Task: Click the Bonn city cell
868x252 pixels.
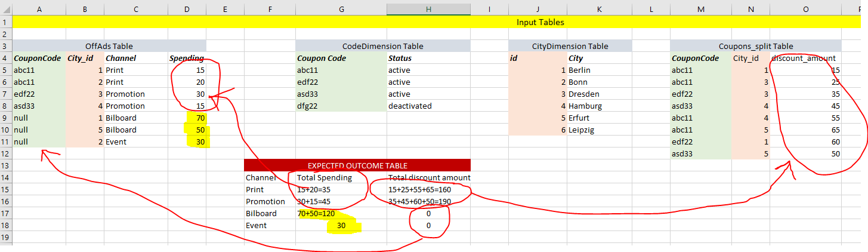Action: point(599,82)
